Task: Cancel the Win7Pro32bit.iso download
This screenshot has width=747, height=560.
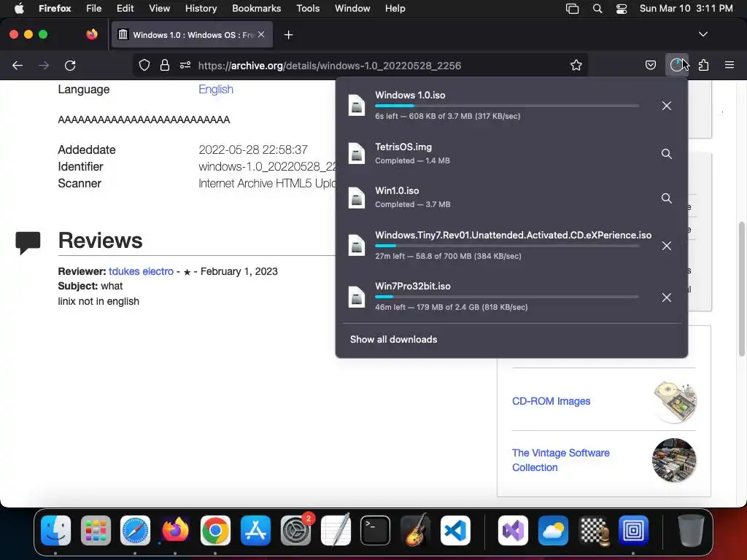Action: pos(667,297)
